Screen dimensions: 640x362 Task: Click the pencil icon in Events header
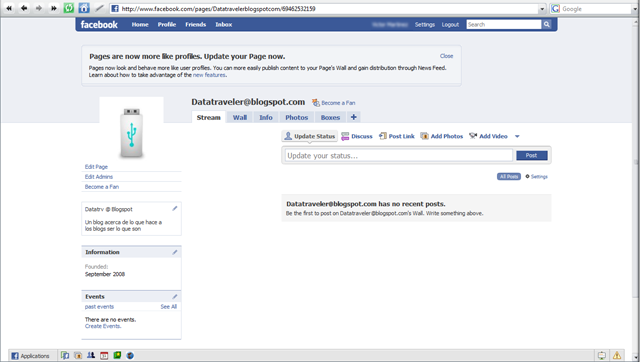point(175,297)
